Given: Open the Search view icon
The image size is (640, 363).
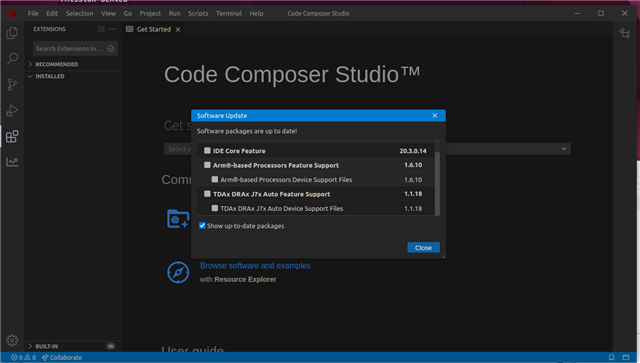Looking at the screenshot, I should [12, 59].
